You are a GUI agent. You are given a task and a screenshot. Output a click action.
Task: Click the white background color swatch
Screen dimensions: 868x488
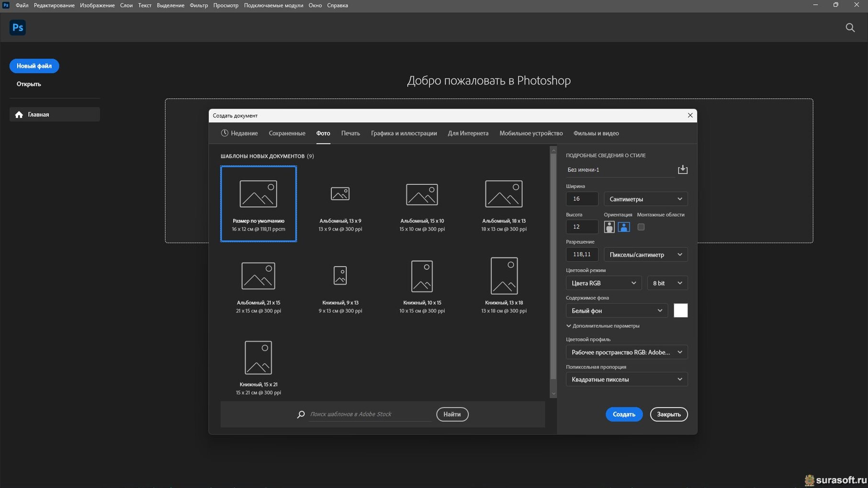(x=680, y=311)
